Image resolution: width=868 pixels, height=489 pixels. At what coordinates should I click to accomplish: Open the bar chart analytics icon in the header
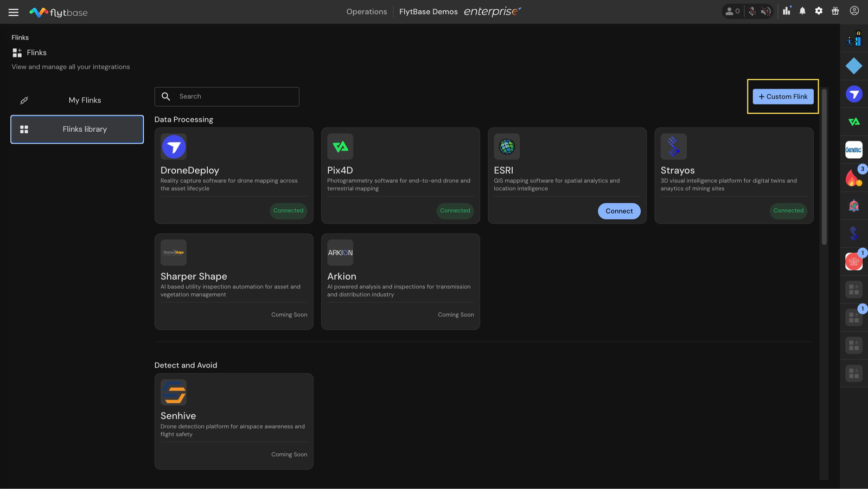tap(787, 11)
